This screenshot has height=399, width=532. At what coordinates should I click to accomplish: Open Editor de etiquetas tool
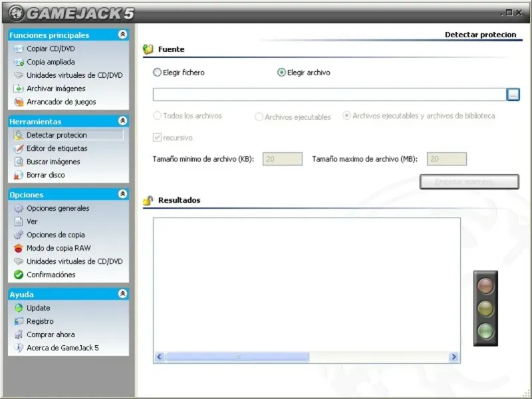[57, 148]
